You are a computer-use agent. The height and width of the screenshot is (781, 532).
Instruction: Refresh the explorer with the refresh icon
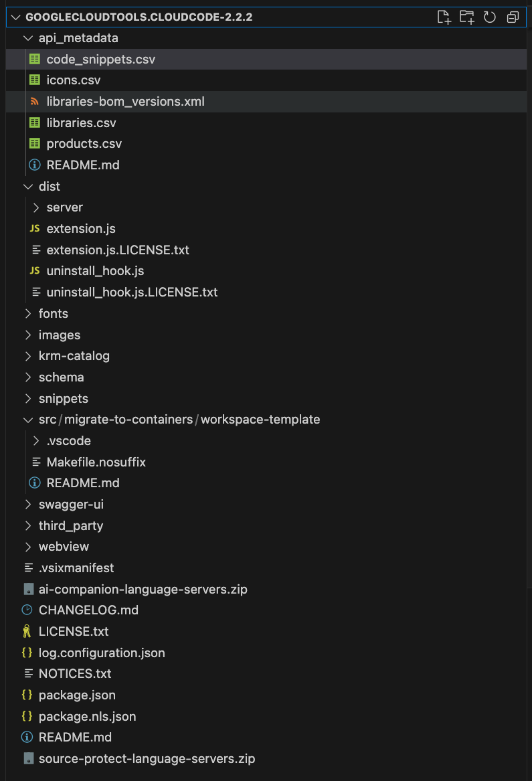[490, 17]
